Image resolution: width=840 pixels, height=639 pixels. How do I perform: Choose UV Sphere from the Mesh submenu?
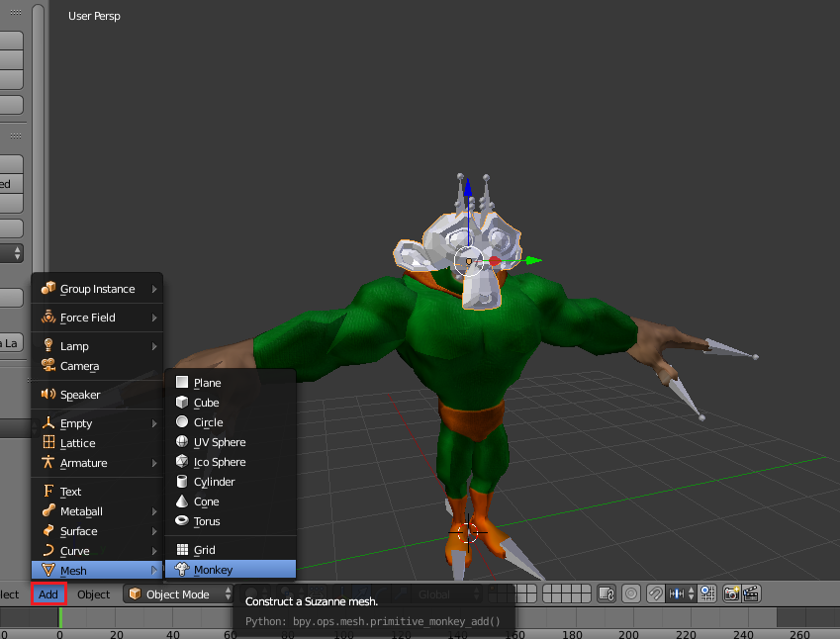pyautogui.click(x=231, y=442)
